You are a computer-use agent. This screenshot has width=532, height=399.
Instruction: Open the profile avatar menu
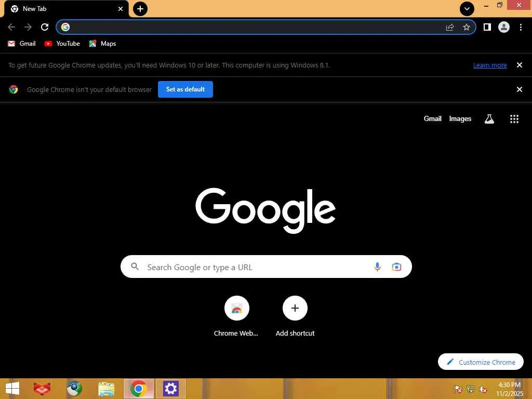pyautogui.click(x=504, y=27)
